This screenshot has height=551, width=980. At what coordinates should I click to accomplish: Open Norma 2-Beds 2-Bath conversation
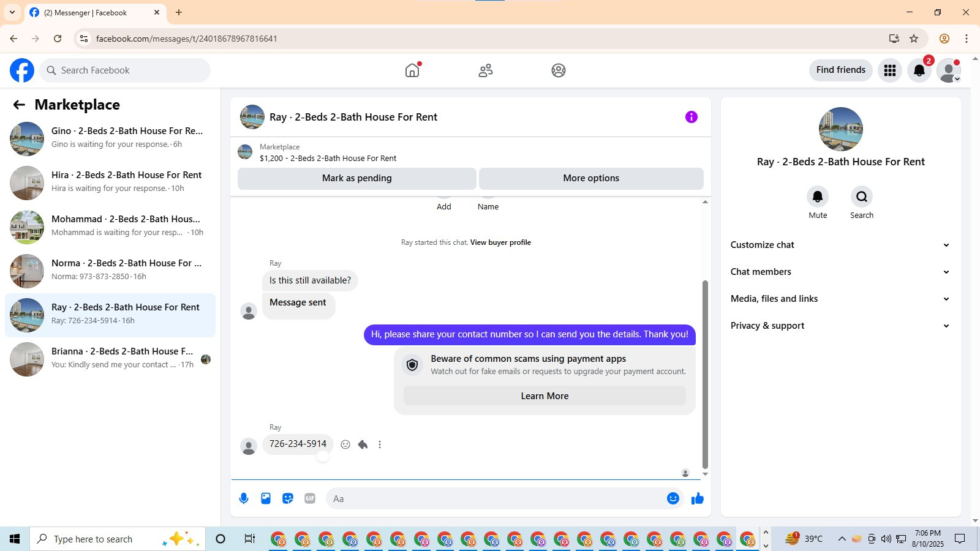[x=110, y=271]
